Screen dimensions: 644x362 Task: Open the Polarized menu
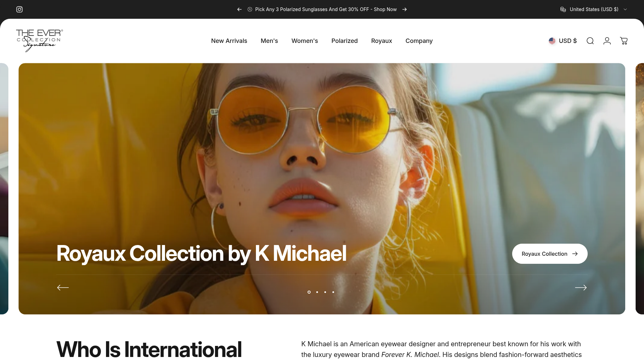click(344, 41)
